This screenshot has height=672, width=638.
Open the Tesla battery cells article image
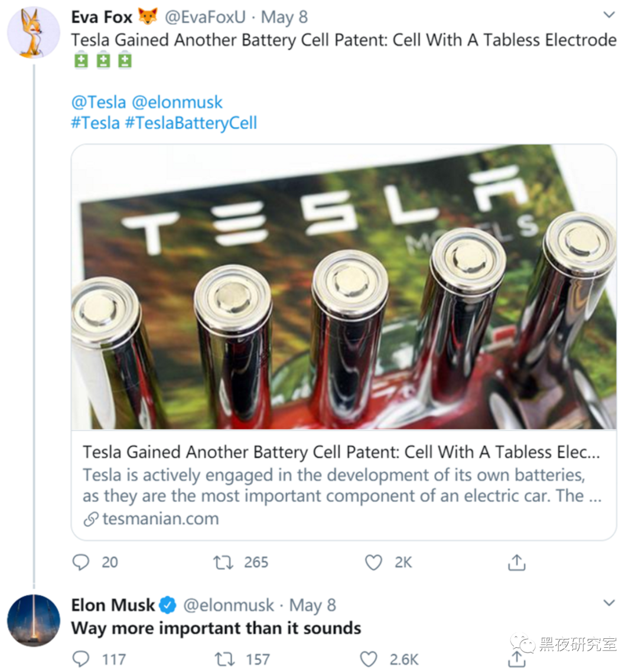click(x=344, y=287)
